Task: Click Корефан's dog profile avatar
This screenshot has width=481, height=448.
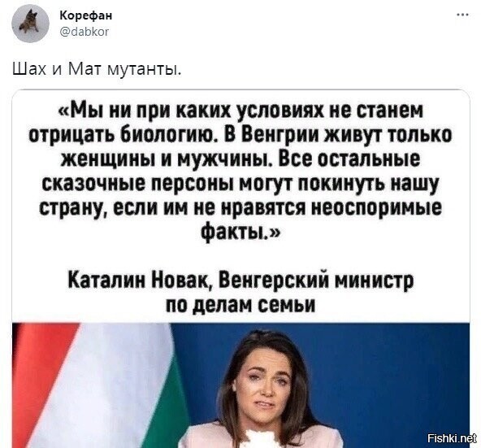Action: pos(30,24)
